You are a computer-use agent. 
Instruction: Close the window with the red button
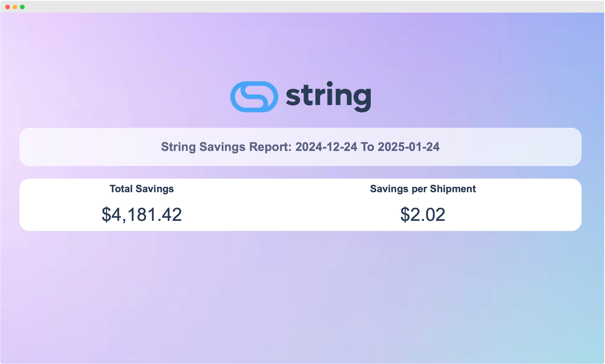[x=8, y=7]
